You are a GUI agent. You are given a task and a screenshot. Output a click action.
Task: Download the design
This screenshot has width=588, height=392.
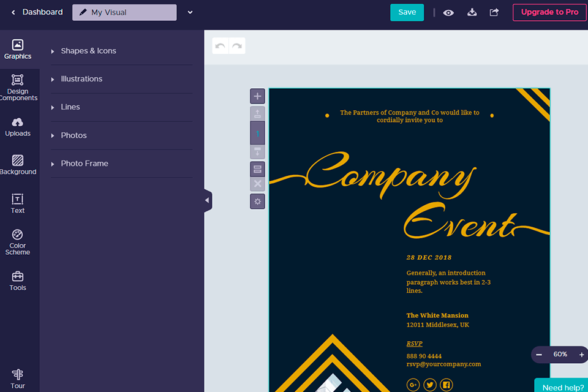pyautogui.click(x=472, y=12)
